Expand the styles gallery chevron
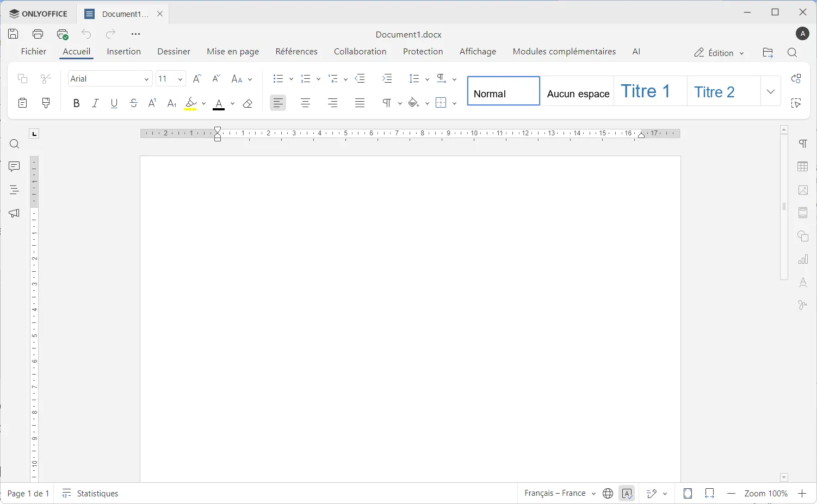This screenshot has width=817, height=504. pos(771,91)
